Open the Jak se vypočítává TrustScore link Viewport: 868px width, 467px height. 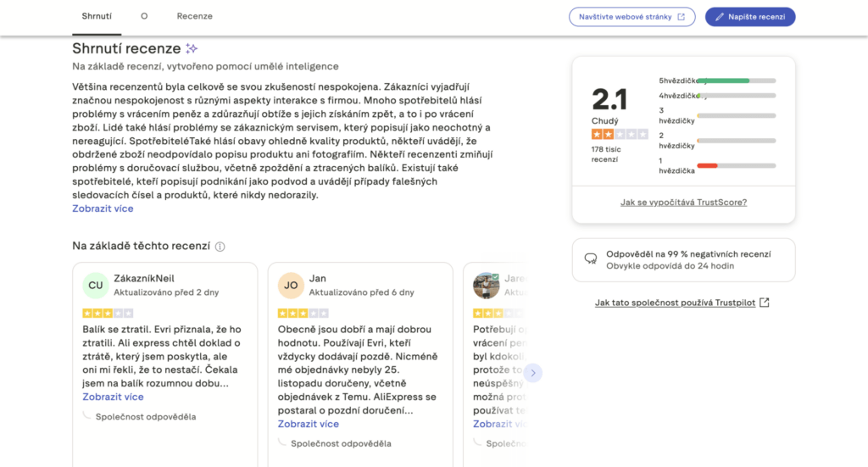pos(683,203)
